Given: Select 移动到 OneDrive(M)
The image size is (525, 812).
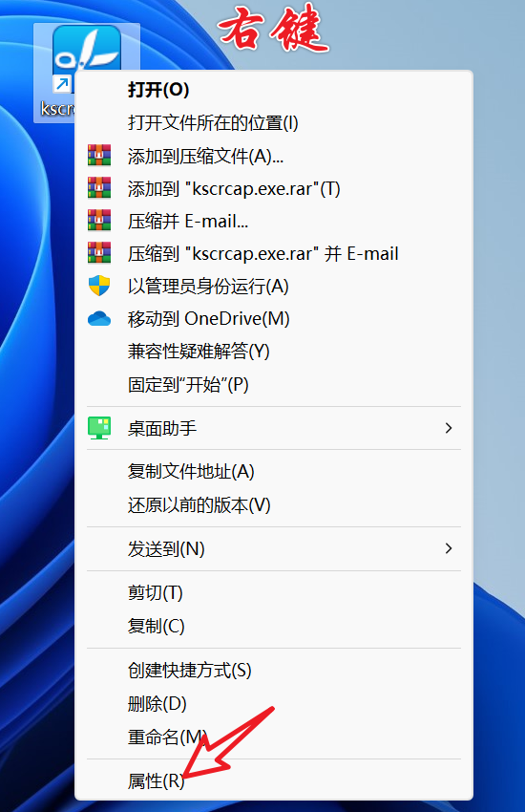Looking at the screenshot, I should coord(208,318).
